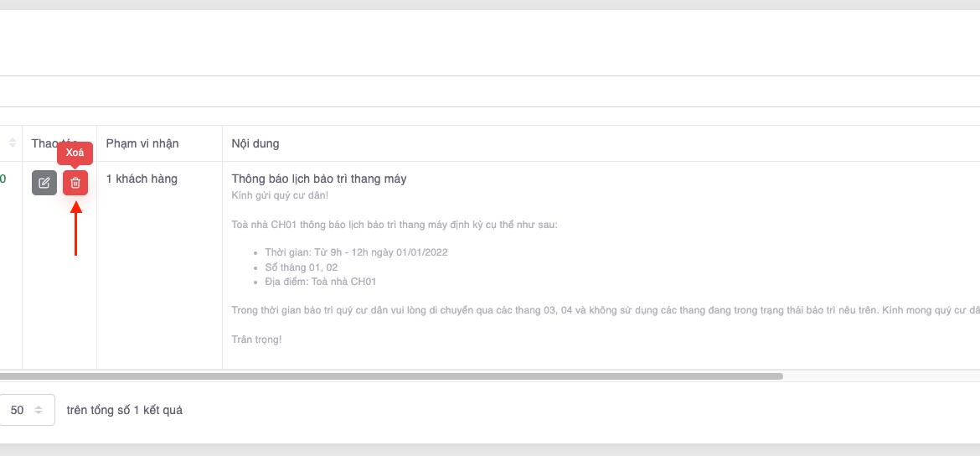Image resolution: width=980 pixels, height=456 pixels.
Task: Click the red "Xoá" tooltip label
Action: coord(75,153)
